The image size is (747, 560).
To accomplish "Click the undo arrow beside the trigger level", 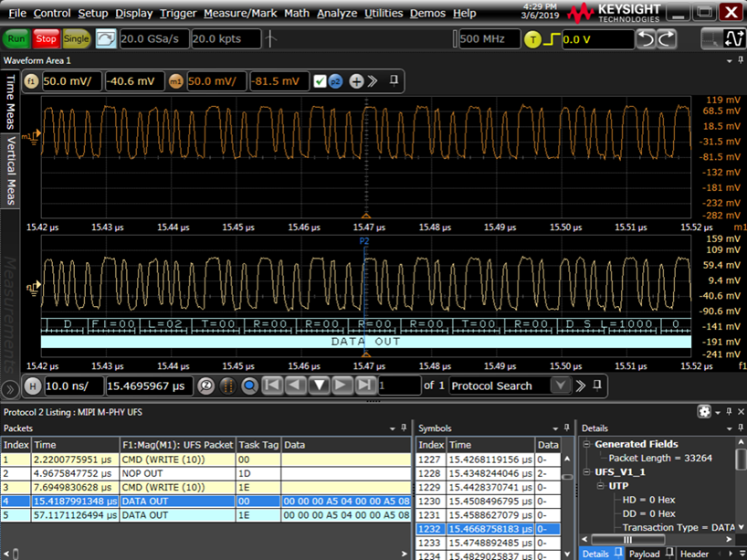I will pos(646,38).
